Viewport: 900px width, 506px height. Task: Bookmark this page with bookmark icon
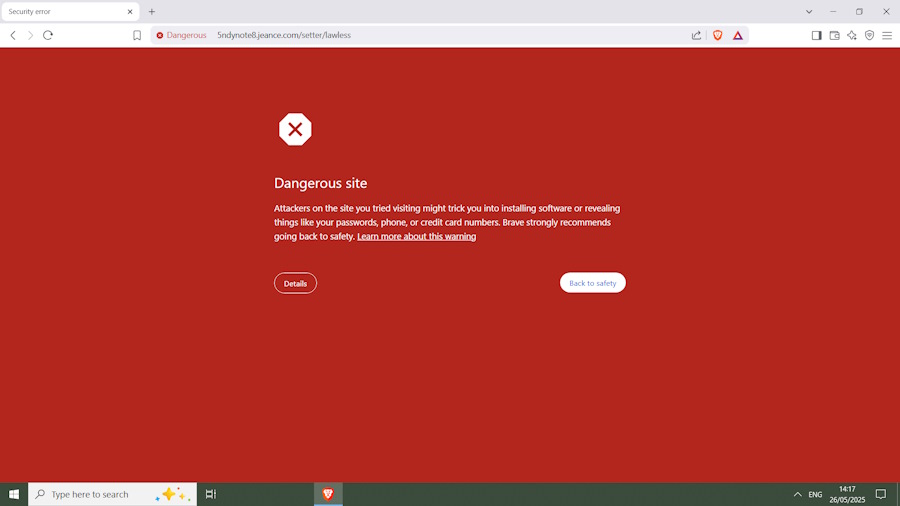(137, 35)
